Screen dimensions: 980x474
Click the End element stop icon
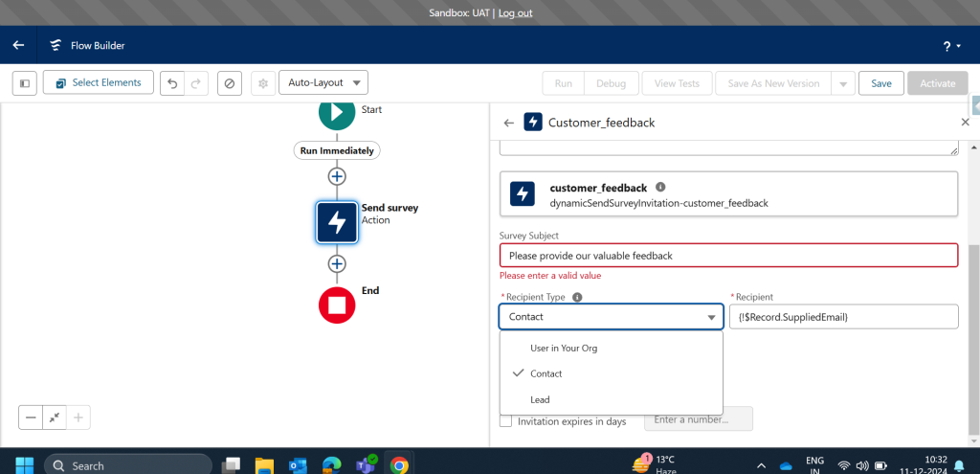pos(337,305)
